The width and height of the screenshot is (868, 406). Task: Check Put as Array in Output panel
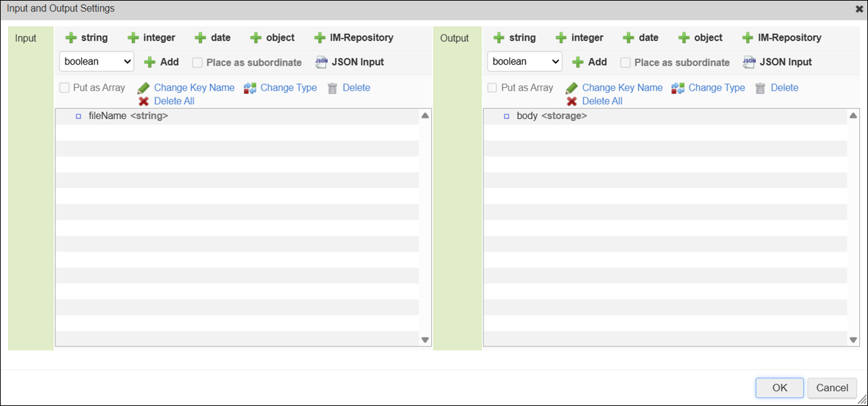(492, 88)
